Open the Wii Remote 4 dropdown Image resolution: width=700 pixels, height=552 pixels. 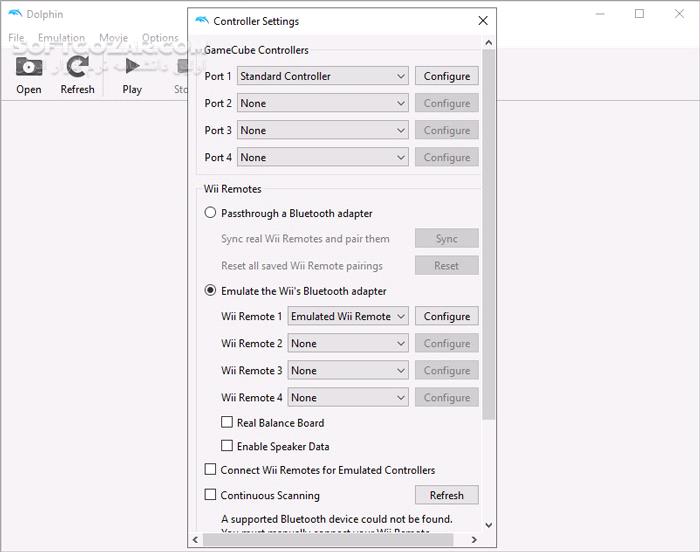[348, 397]
